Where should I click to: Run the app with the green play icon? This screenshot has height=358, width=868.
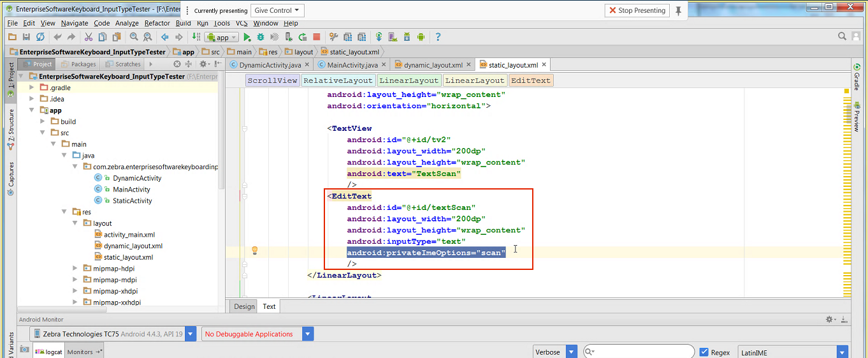247,38
